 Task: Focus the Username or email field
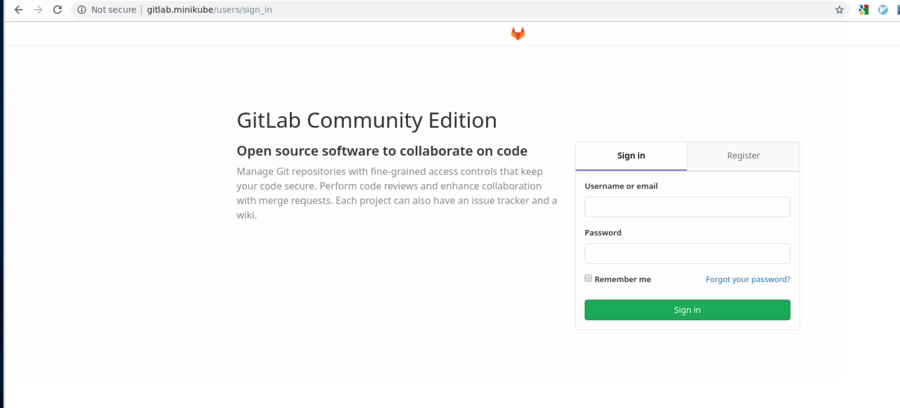687,207
